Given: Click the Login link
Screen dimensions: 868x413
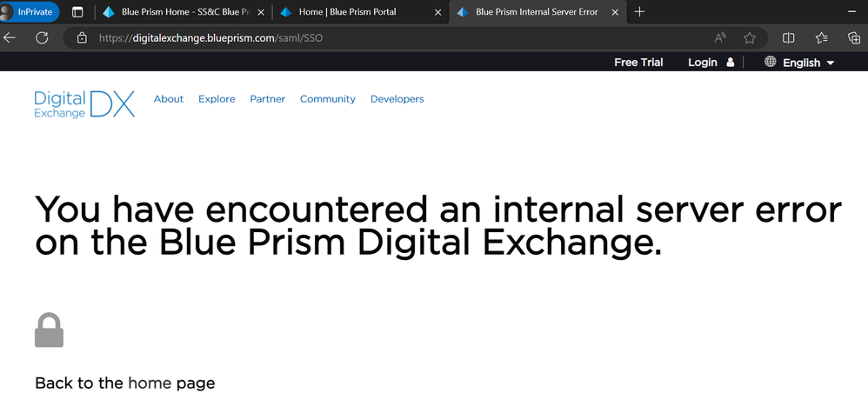Looking at the screenshot, I should tap(703, 63).
